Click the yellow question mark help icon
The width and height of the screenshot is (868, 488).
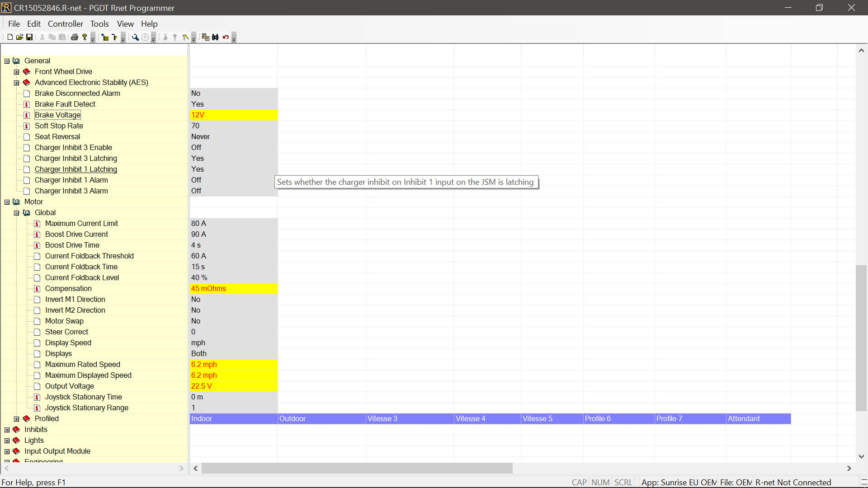[85, 37]
